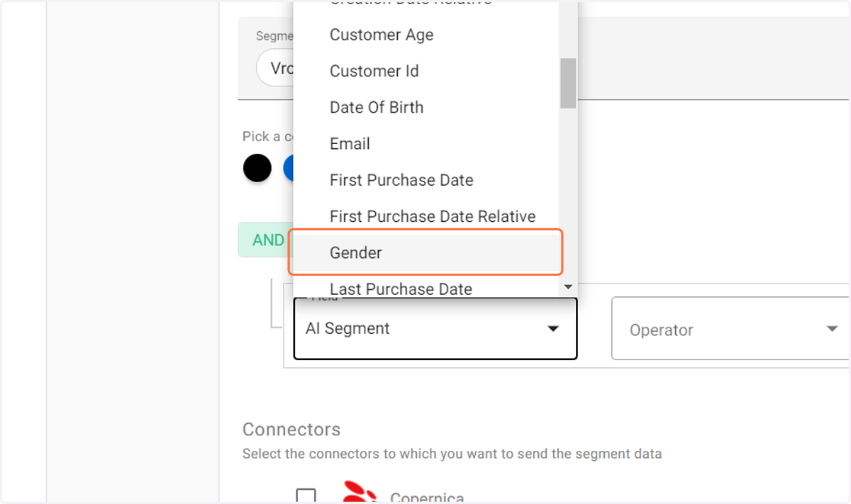Select Customer Age from field list
The width and height of the screenshot is (851, 504).
[x=426, y=35]
